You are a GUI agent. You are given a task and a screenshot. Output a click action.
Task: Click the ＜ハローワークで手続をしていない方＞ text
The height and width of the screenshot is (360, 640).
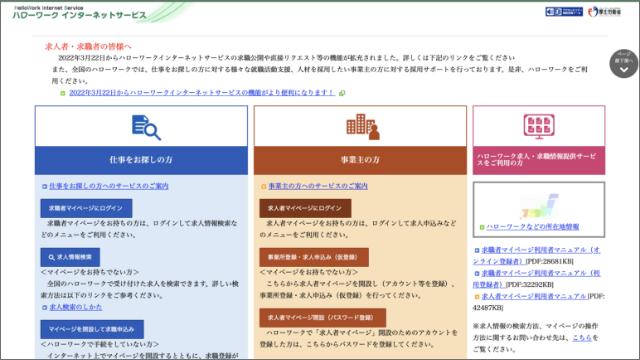coord(100,344)
